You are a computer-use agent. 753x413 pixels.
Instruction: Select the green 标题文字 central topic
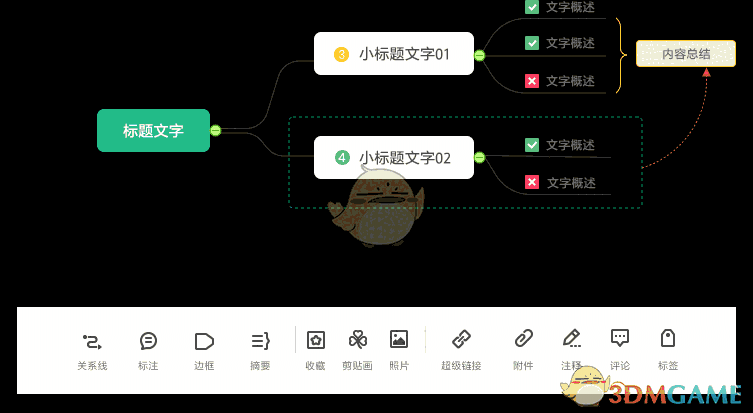[x=154, y=131]
